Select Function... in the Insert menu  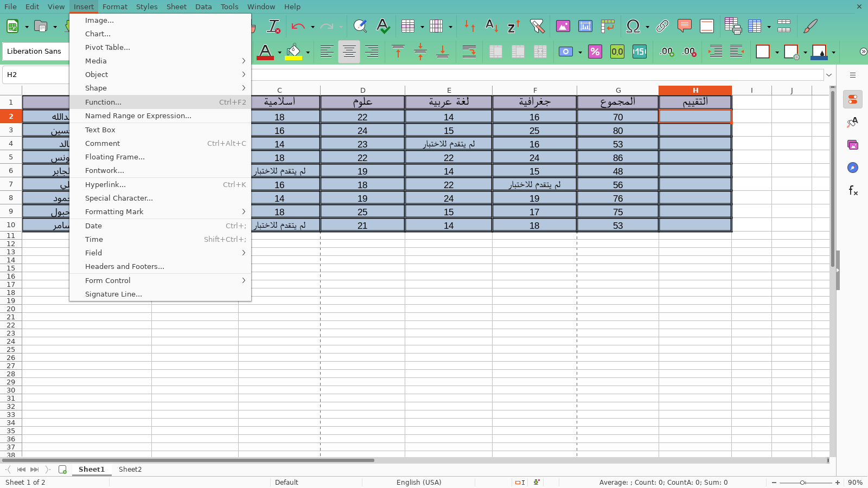pyautogui.click(x=103, y=102)
